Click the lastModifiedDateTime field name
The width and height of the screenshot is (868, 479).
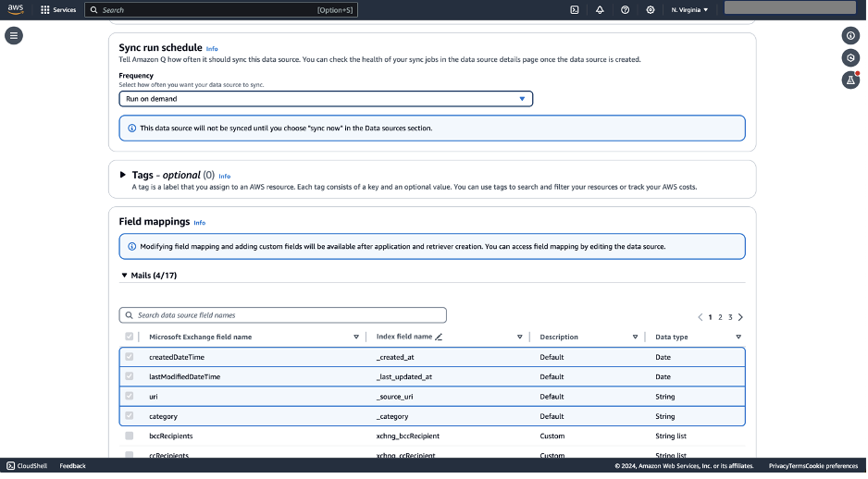click(185, 376)
